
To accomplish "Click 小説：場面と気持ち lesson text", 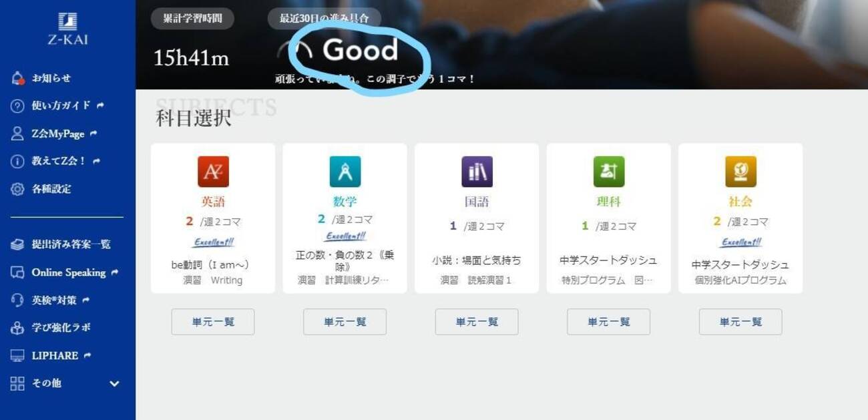I will 477,260.
